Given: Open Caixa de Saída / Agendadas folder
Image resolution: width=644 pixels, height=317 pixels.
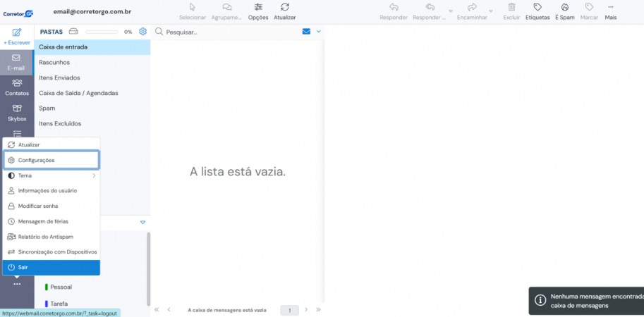Looking at the screenshot, I should (92, 93).
